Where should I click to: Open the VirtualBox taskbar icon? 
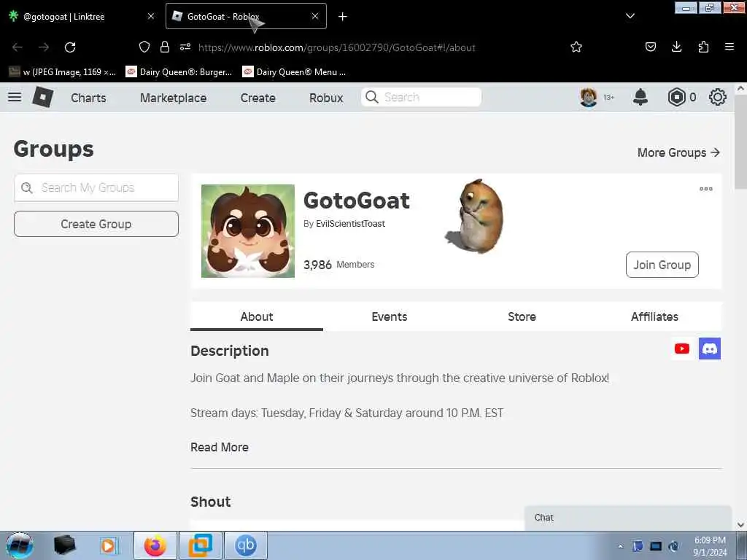[201, 545]
